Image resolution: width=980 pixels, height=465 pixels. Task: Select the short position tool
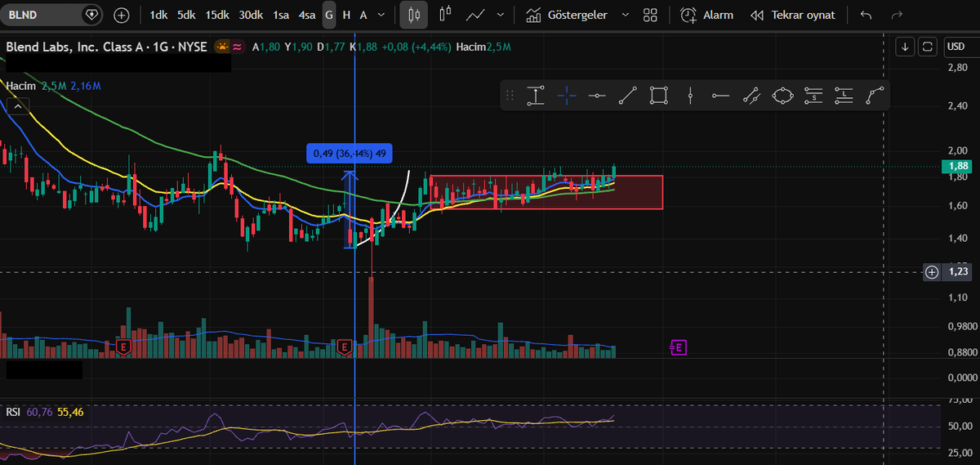(813, 96)
